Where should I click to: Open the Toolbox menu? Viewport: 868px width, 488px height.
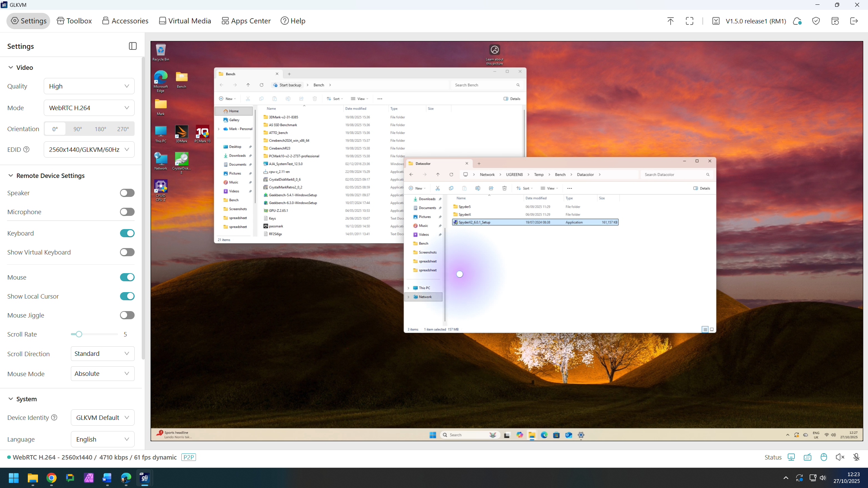coord(74,21)
